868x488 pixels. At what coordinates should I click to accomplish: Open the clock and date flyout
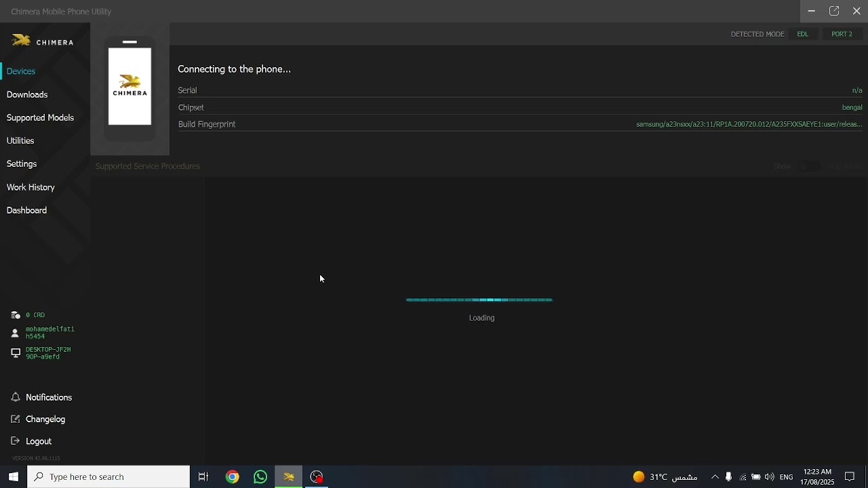(x=817, y=477)
